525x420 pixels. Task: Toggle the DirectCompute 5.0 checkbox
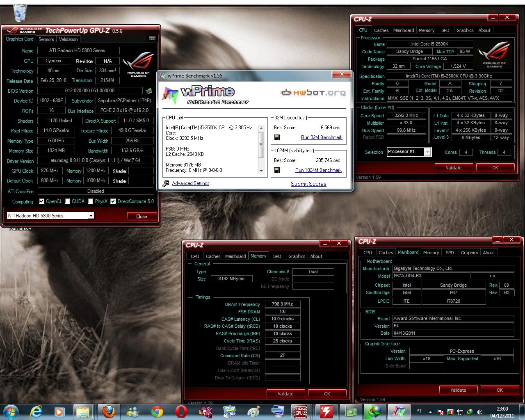113,201
